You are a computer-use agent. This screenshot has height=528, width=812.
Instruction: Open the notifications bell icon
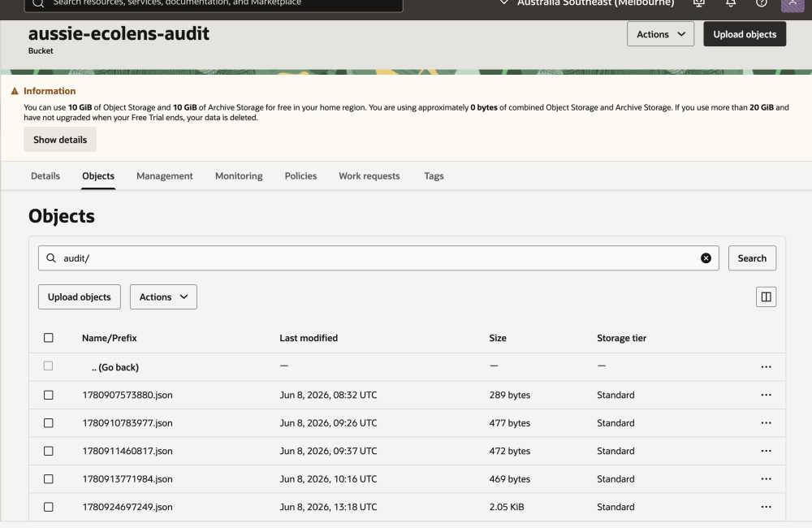tap(731, 3)
